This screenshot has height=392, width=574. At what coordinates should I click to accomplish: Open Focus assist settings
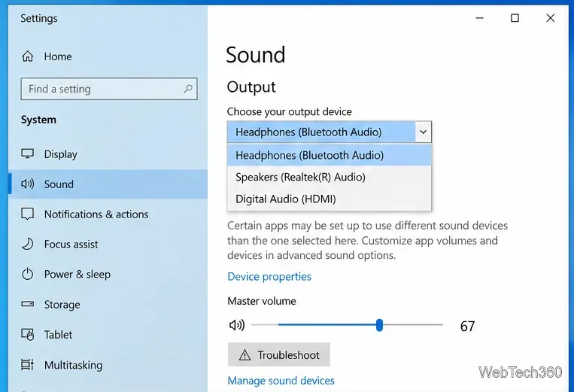pos(108,244)
